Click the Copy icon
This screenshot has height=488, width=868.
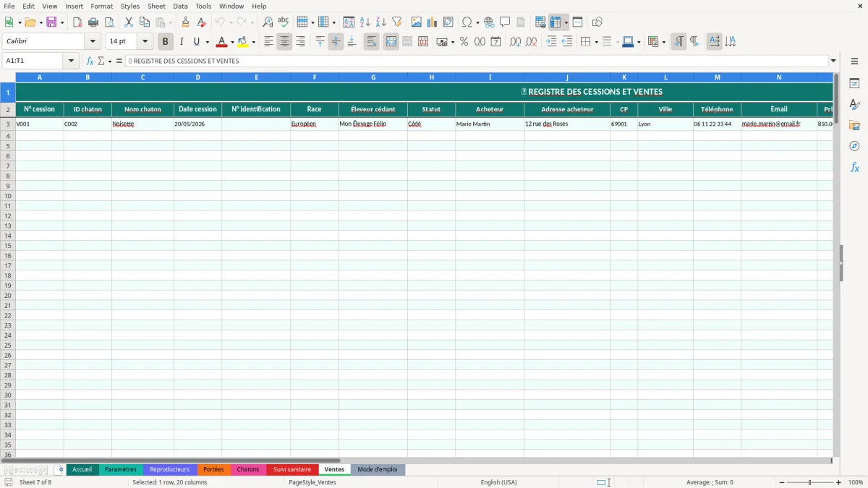coord(145,22)
